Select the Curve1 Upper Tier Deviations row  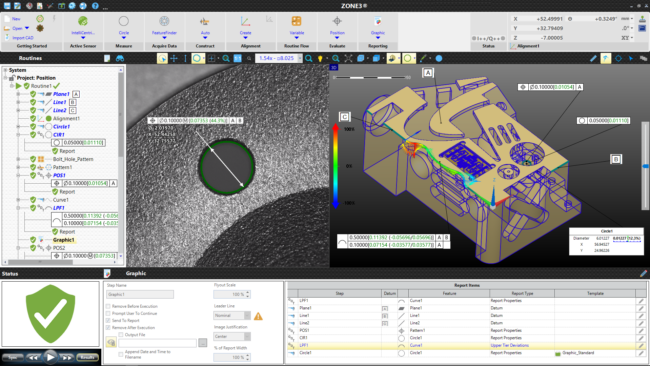466,345
